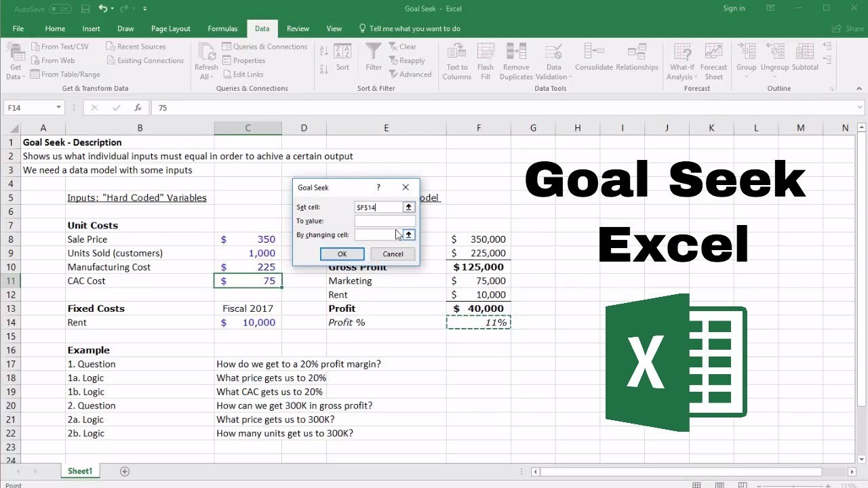The image size is (868, 488).
Task: Switch to the Home ribbon tab
Action: [54, 28]
